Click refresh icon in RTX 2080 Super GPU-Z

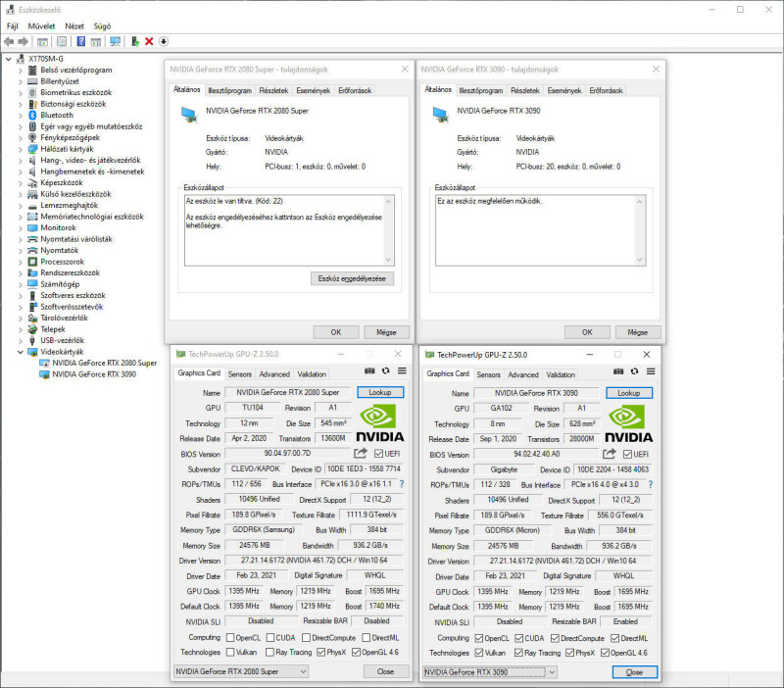(385, 371)
